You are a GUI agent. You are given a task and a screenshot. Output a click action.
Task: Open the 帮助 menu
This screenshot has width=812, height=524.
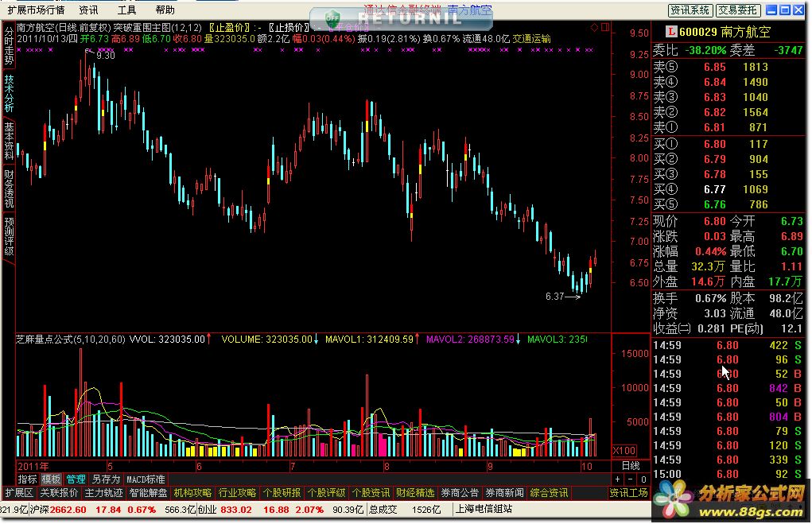pyautogui.click(x=165, y=10)
